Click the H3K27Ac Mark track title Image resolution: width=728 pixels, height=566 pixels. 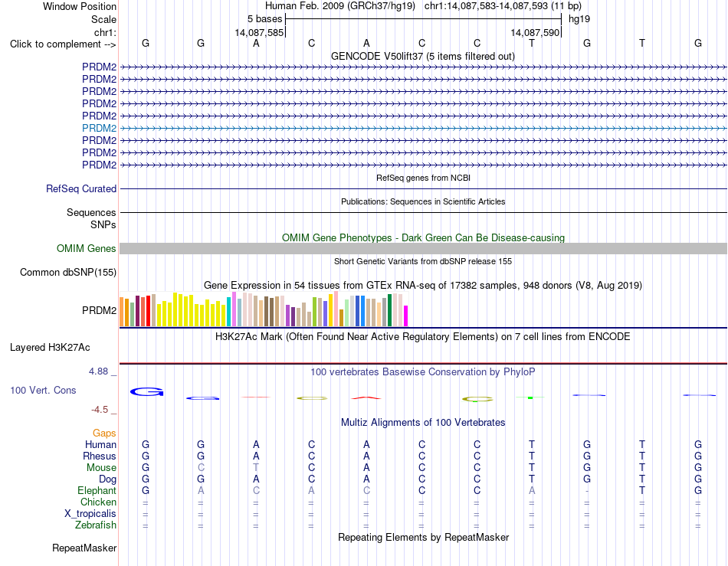423,336
